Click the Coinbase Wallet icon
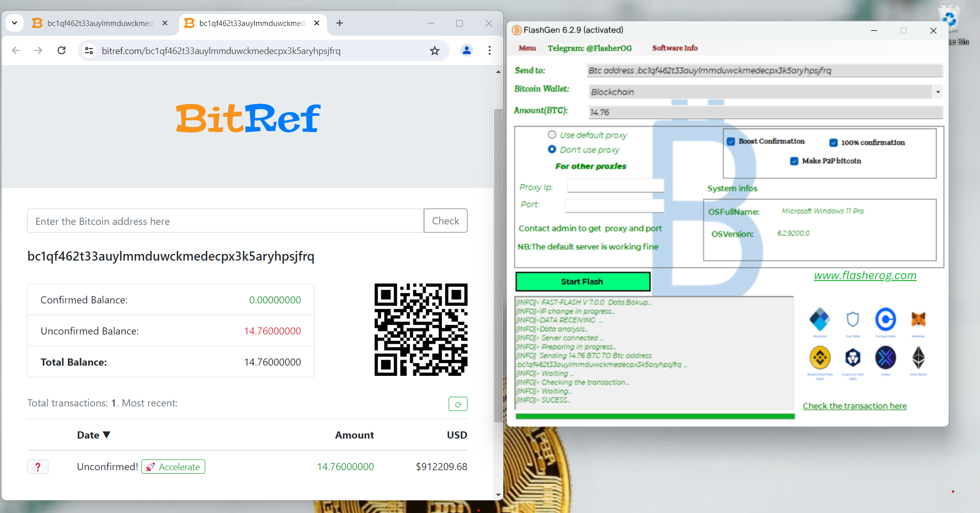 click(886, 320)
